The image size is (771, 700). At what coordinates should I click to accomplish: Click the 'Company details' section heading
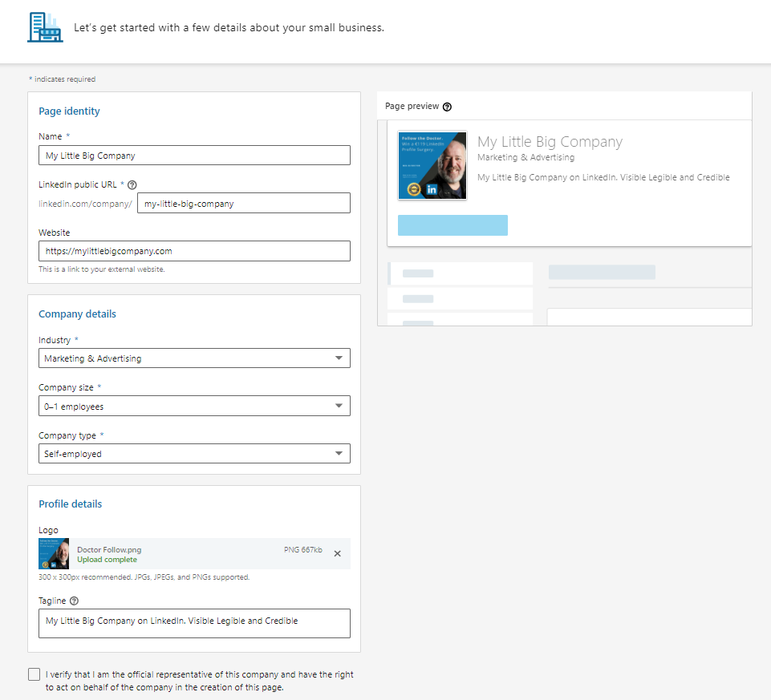click(x=77, y=314)
